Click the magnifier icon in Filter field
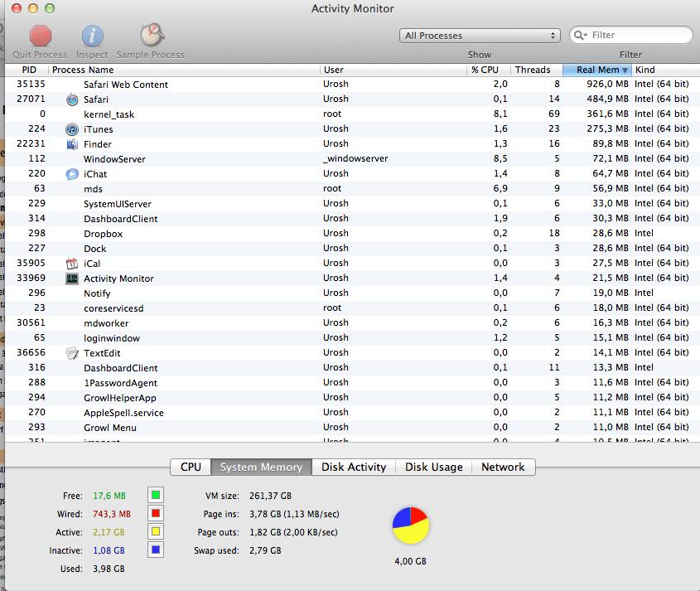Screen dimensions: 700x591 [x=580, y=35]
